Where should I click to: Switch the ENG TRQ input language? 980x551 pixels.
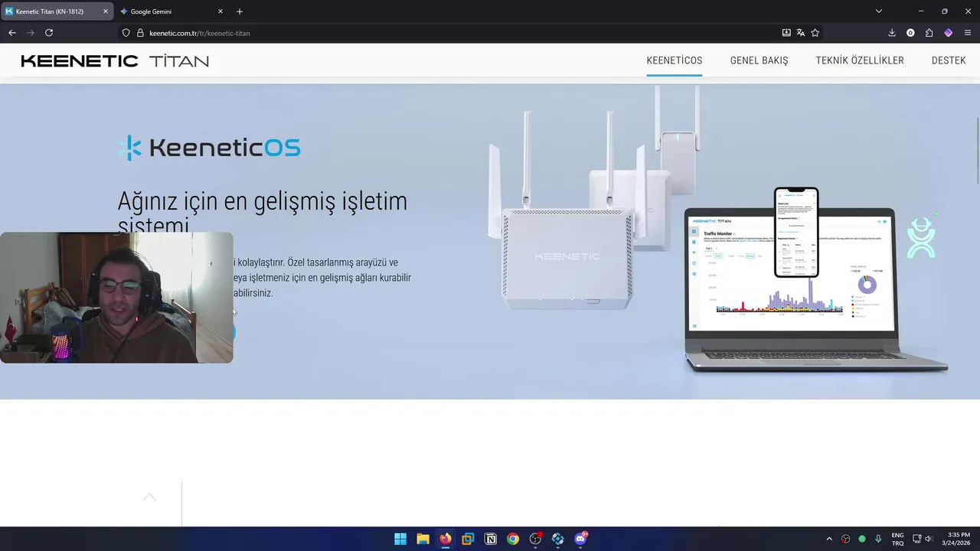tap(897, 539)
